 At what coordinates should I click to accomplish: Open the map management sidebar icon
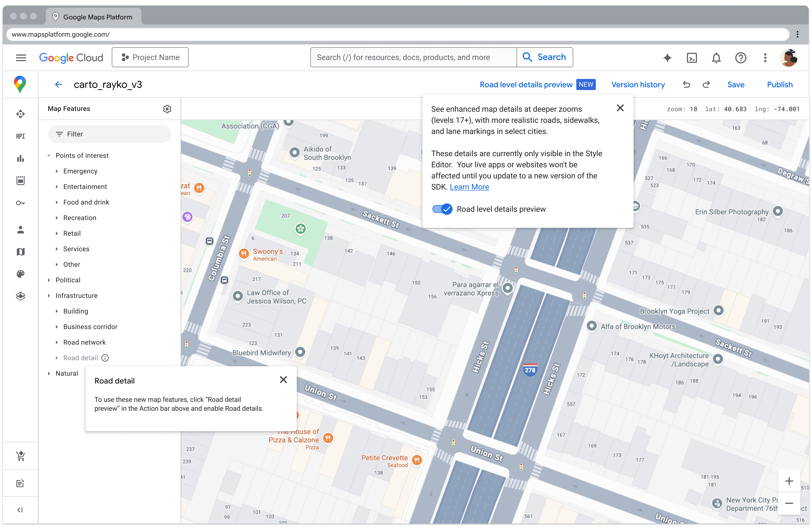(x=20, y=252)
